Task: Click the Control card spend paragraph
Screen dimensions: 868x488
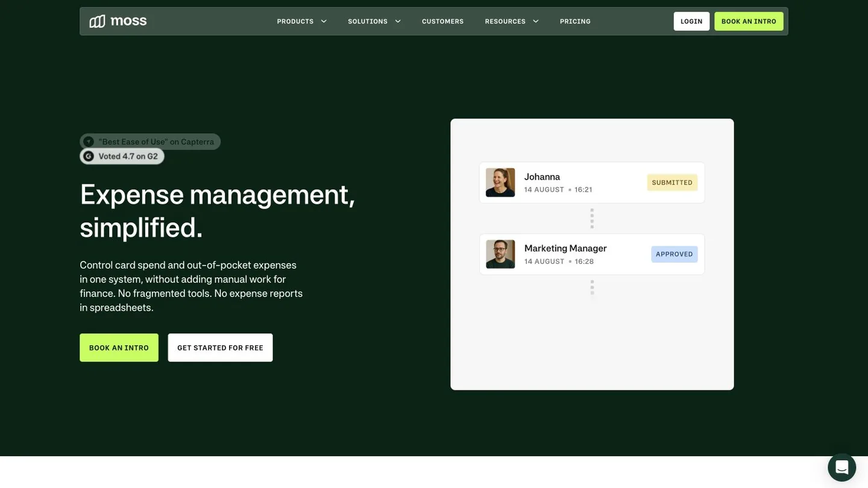Action: [191, 286]
